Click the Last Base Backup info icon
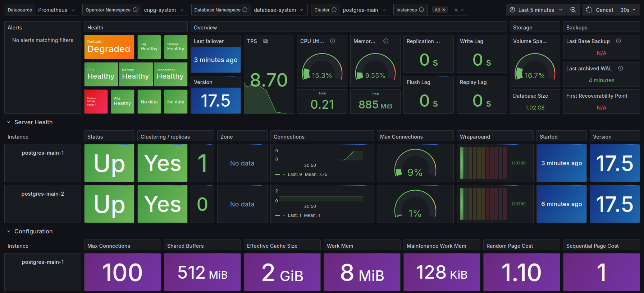644x293 pixels. 618,41
